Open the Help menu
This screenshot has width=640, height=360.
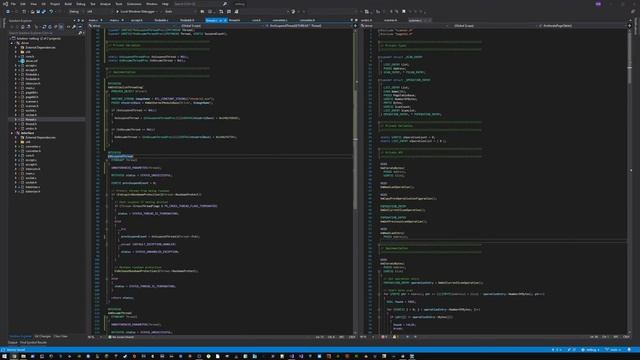(165, 4)
